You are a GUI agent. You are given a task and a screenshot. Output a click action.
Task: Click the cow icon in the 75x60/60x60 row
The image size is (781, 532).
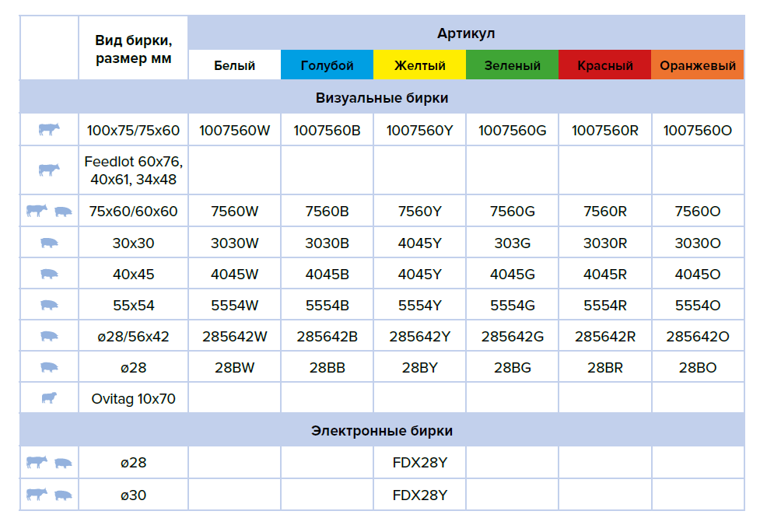point(37,211)
